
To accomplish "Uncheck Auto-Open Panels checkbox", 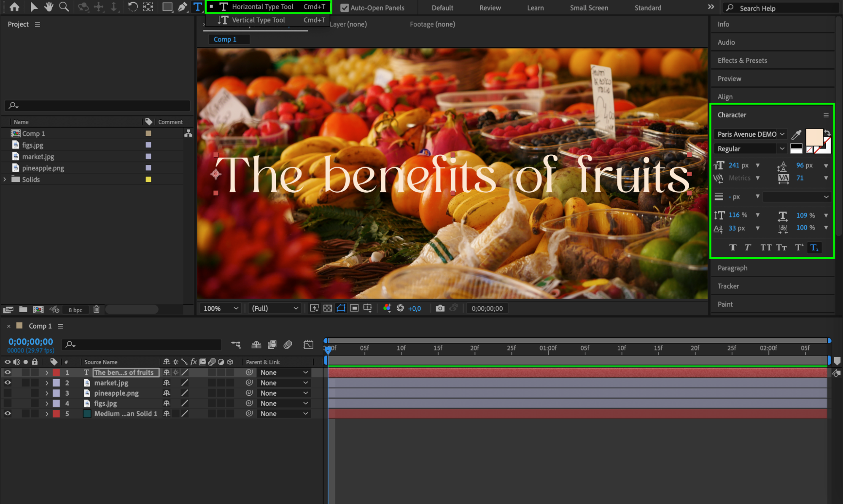I will 345,8.
